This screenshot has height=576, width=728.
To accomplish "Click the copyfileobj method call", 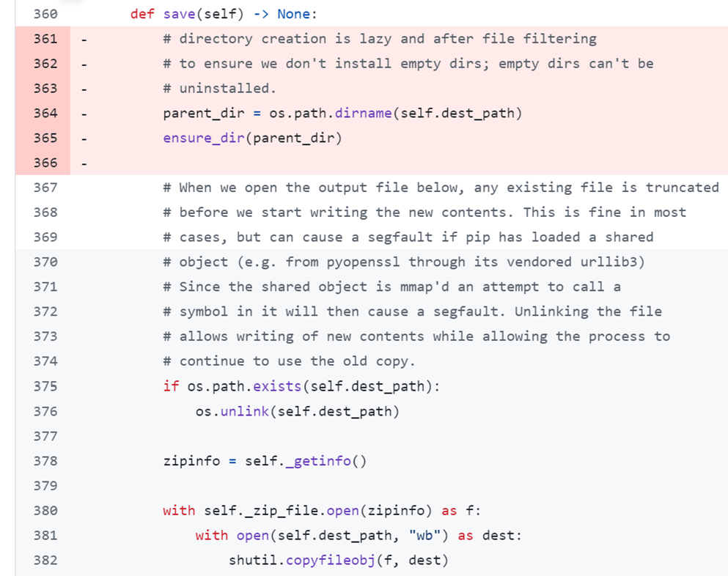I will click(330, 560).
